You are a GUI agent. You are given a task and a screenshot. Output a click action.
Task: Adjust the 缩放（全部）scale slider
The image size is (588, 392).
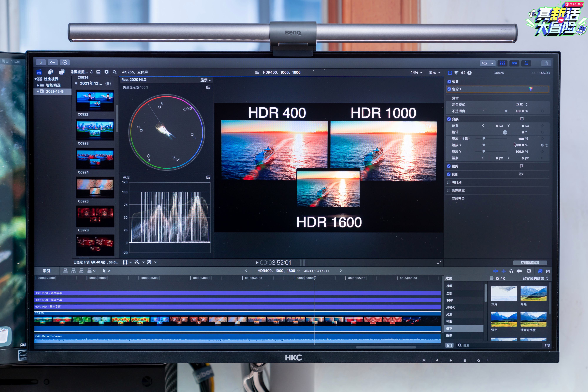491,138
